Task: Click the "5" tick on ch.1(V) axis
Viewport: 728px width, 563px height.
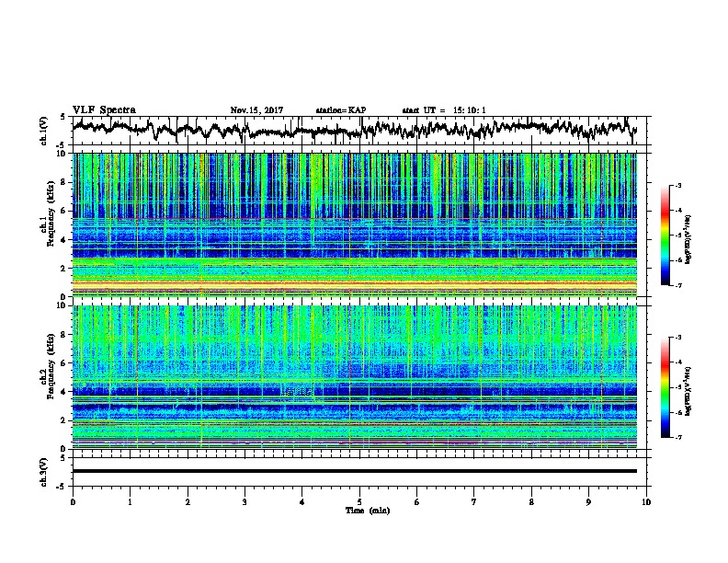Action: click(x=63, y=118)
